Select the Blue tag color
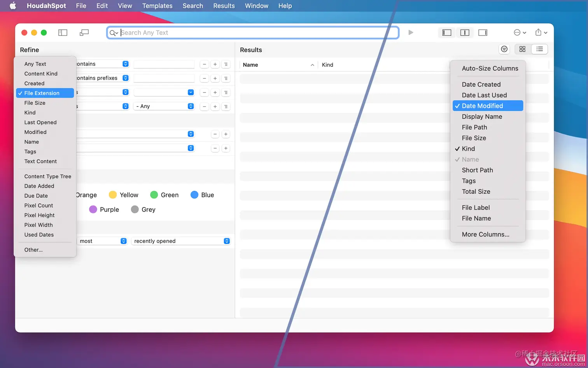588x368 pixels. [203, 195]
